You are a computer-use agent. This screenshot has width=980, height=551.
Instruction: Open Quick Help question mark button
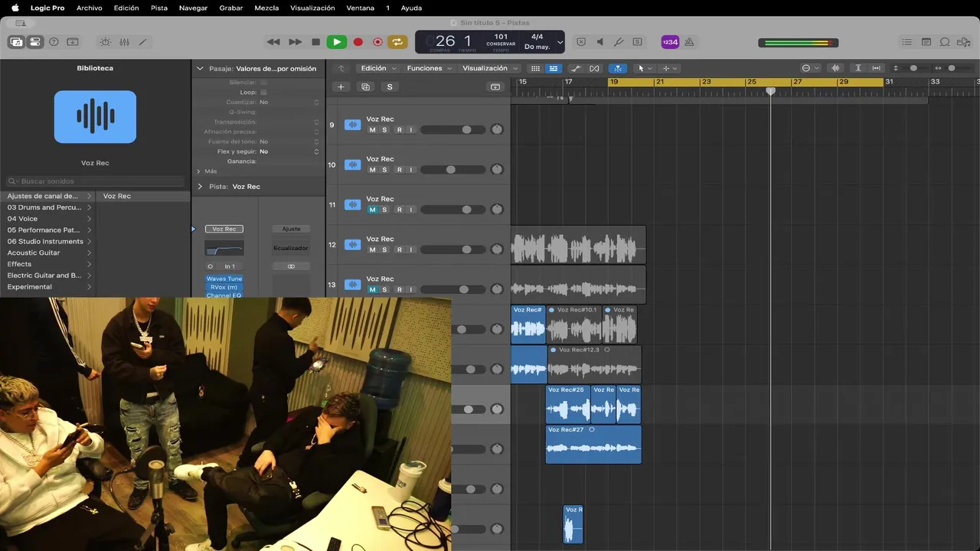(x=54, y=42)
